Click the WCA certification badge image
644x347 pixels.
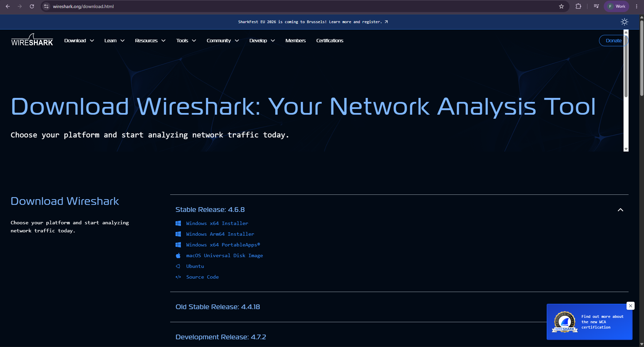(565, 322)
